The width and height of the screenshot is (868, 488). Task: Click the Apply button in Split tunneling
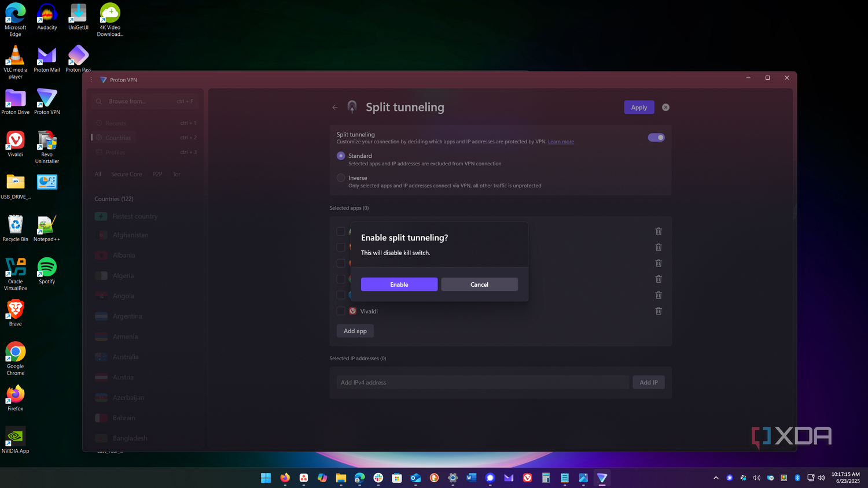pyautogui.click(x=639, y=108)
